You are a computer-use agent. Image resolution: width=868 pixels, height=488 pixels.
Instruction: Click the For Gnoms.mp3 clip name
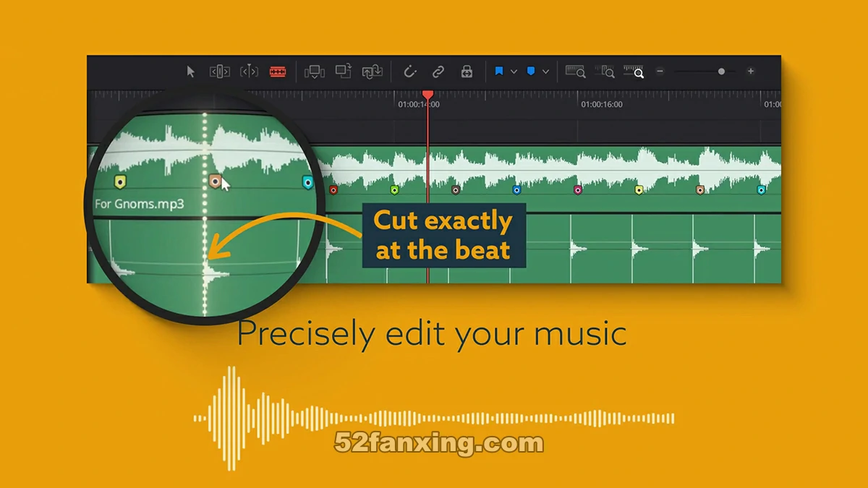click(x=139, y=204)
